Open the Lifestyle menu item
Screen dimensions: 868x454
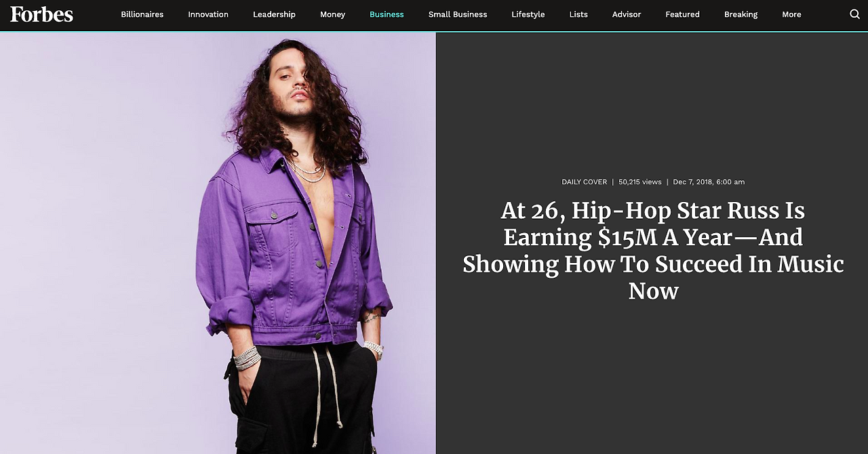click(528, 14)
